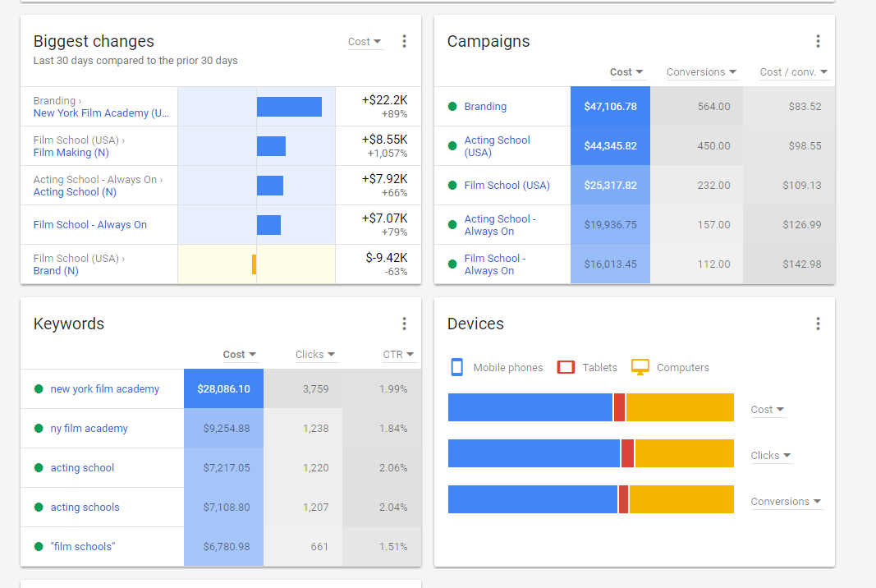Click status dot for ny film academy keyword
The image size is (876, 588).
39,428
